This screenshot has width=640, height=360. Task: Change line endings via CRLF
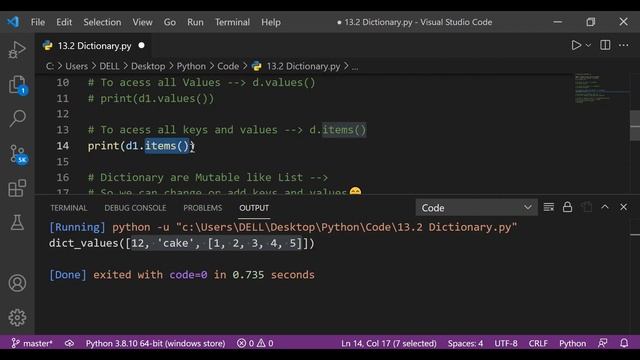[538, 343]
